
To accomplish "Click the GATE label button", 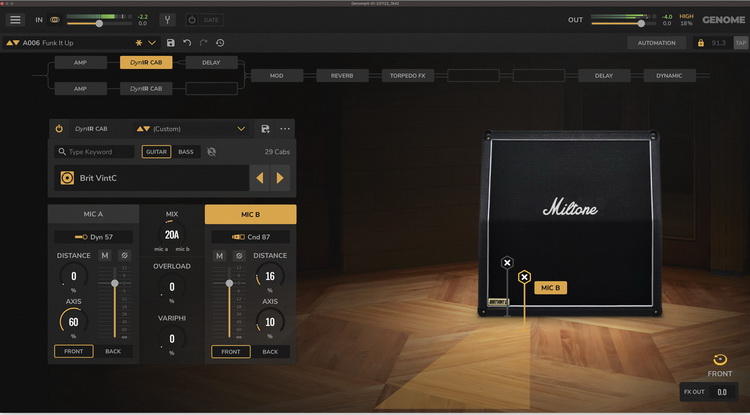I will click(211, 20).
